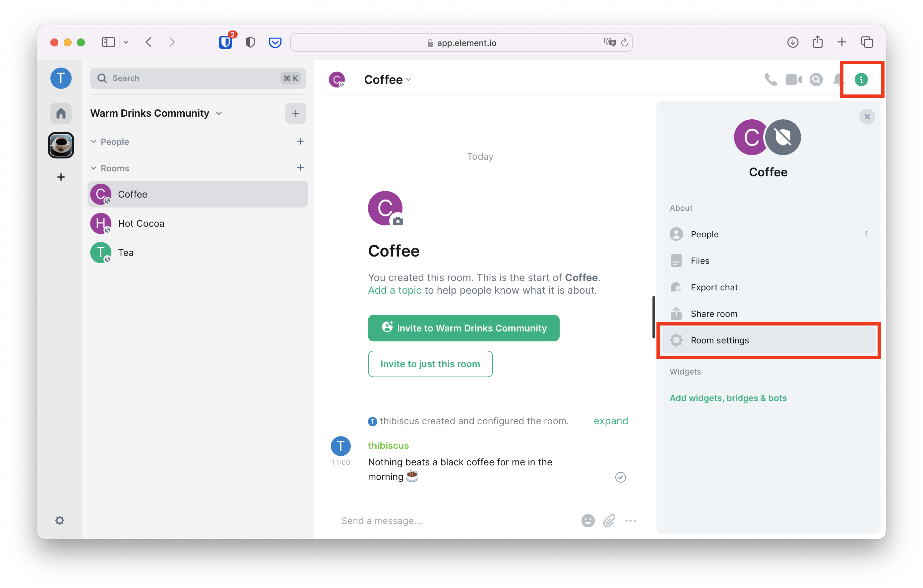Attach a file with paperclip icon
Image resolution: width=923 pixels, height=588 pixels.
[x=609, y=520]
